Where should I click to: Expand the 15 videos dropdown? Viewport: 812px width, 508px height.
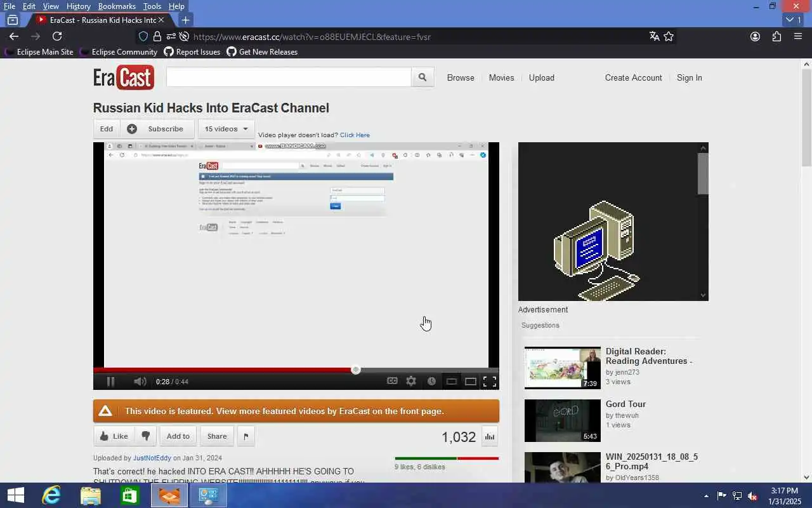[226, 129]
